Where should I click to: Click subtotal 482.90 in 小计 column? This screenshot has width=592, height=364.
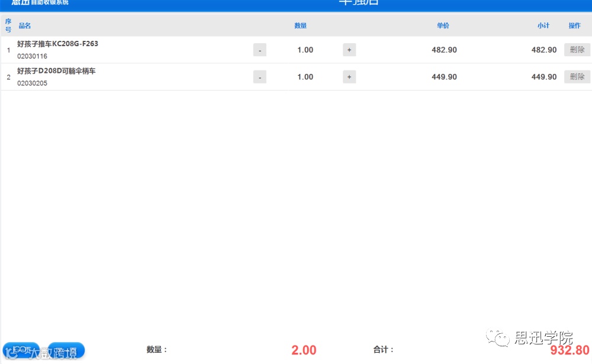pyautogui.click(x=544, y=50)
